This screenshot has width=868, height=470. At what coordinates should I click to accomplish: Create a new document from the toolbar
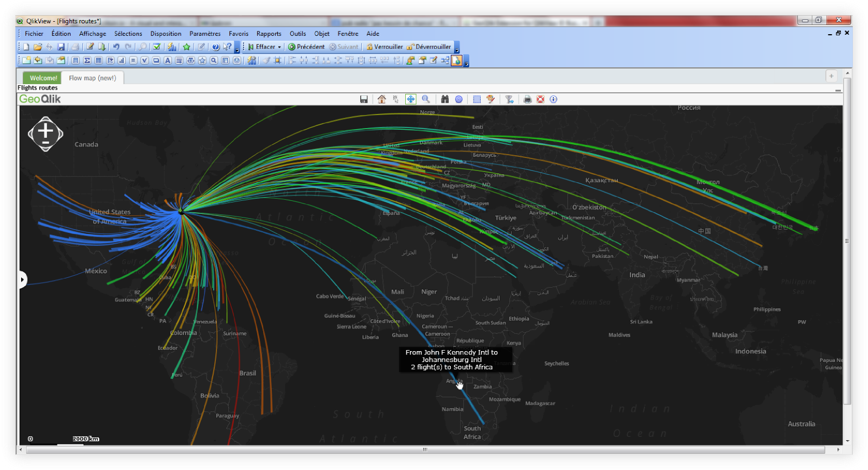pyautogui.click(x=26, y=47)
